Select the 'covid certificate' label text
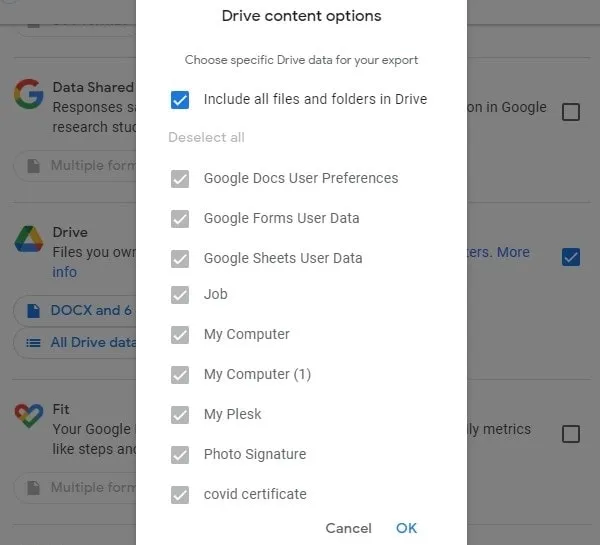The image size is (600, 545). pyautogui.click(x=255, y=494)
